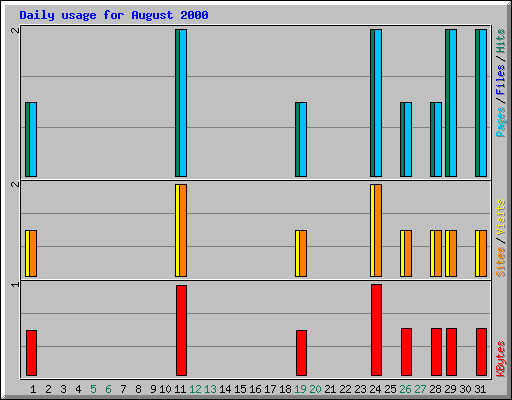Image resolution: width=512 pixels, height=400 pixels.
Task: Select day label 16 on the x-axis
Action: (255, 389)
